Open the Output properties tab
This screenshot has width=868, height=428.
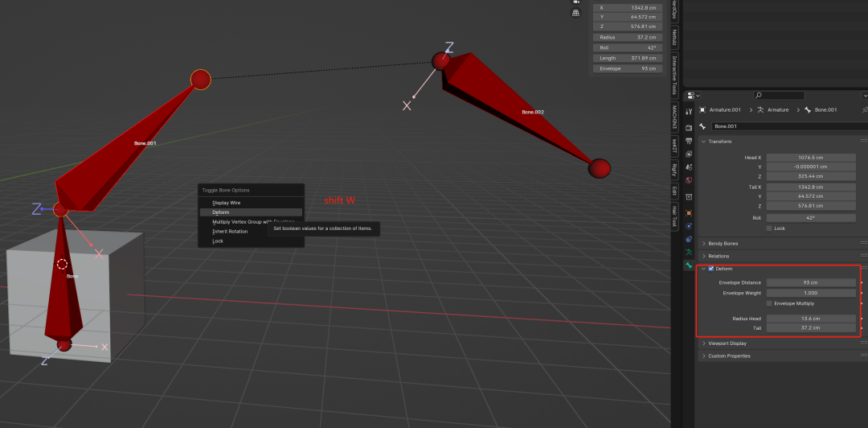689,141
